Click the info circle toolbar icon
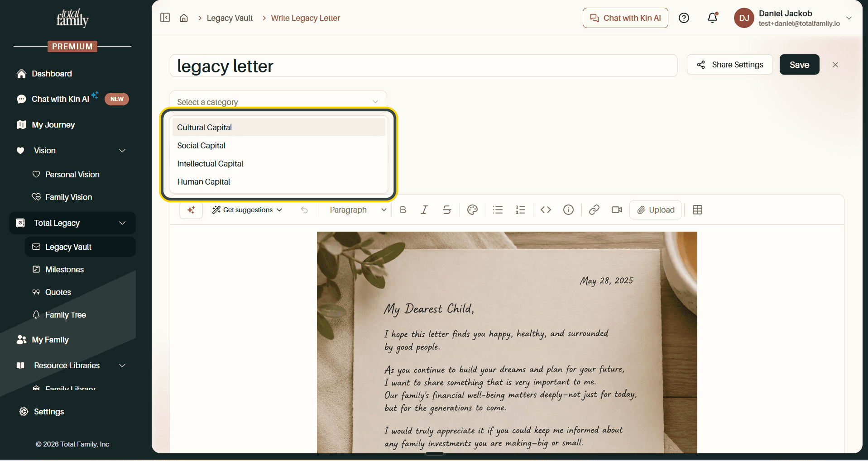Image resolution: width=868 pixels, height=461 pixels. point(568,210)
